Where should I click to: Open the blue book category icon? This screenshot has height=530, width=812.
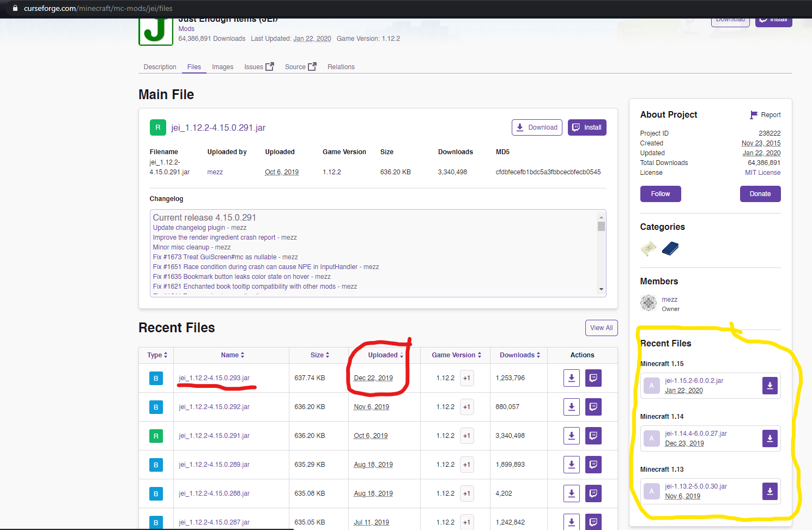(670, 248)
